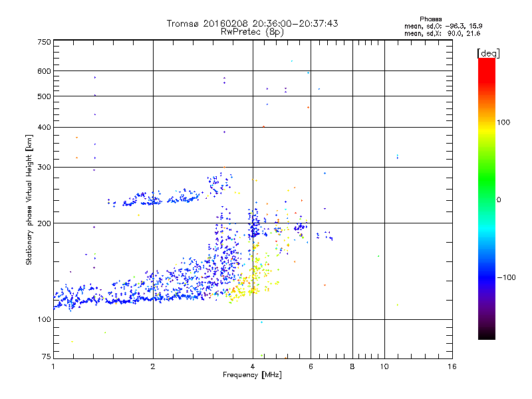Click the y-axis tick label '600'
The height and width of the screenshot is (399, 532).
[x=44, y=71]
